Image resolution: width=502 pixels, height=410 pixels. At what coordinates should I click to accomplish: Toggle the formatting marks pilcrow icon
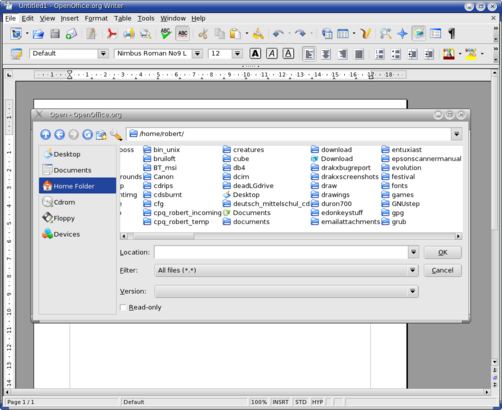coord(452,34)
